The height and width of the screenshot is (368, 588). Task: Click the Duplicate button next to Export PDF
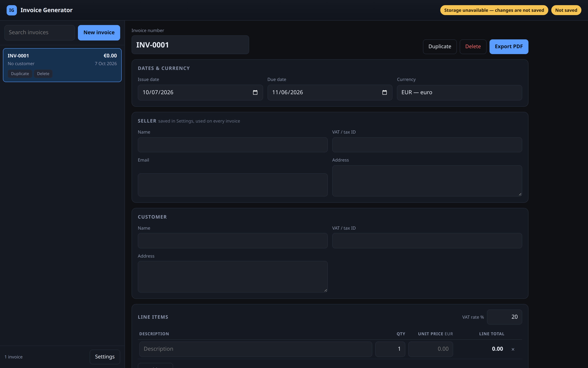440,47
